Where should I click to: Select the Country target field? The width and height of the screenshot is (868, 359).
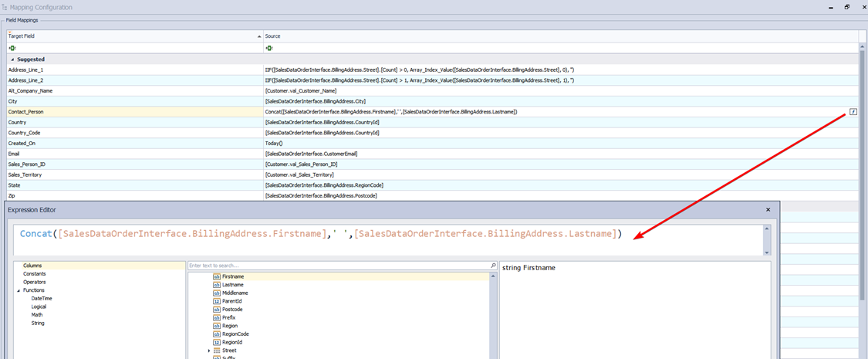coord(135,123)
